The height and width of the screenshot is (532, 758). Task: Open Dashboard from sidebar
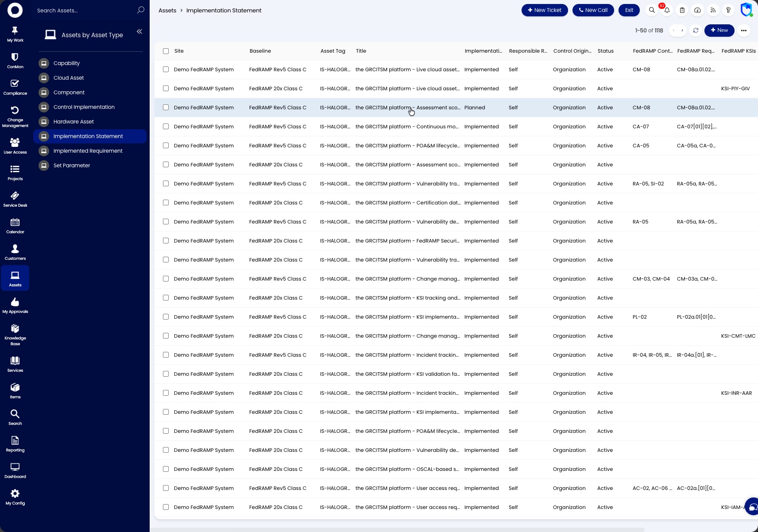click(x=15, y=470)
